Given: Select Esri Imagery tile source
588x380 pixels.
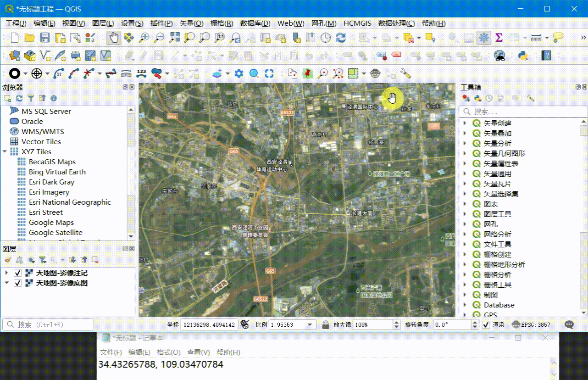Looking at the screenshot, I should coord(49,192).
